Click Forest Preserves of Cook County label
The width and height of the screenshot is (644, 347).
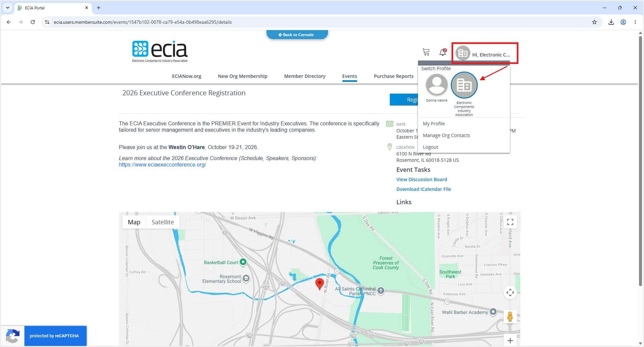(386, 263)
